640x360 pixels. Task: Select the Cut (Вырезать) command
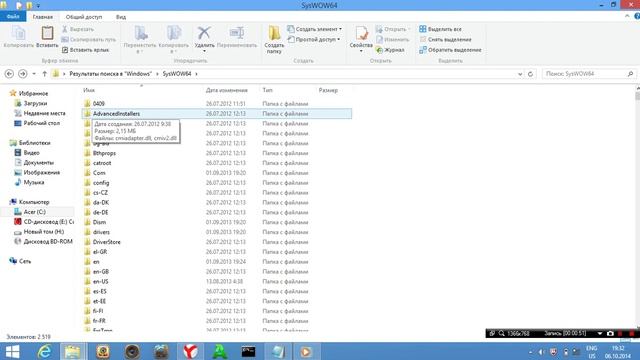(x=78, y=29)
